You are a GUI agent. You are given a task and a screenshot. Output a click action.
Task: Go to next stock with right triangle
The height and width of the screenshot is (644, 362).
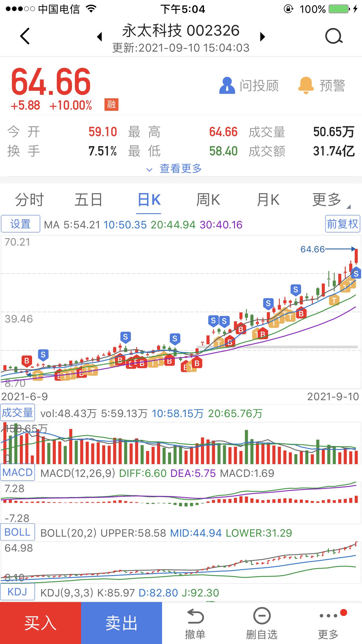[x=263, y=37]
